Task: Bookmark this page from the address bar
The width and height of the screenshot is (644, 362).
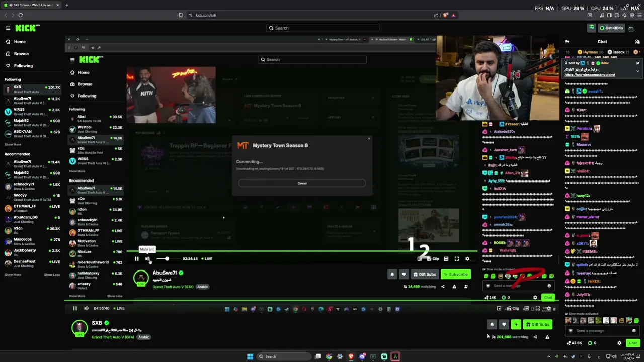Action: pos(181,15)
